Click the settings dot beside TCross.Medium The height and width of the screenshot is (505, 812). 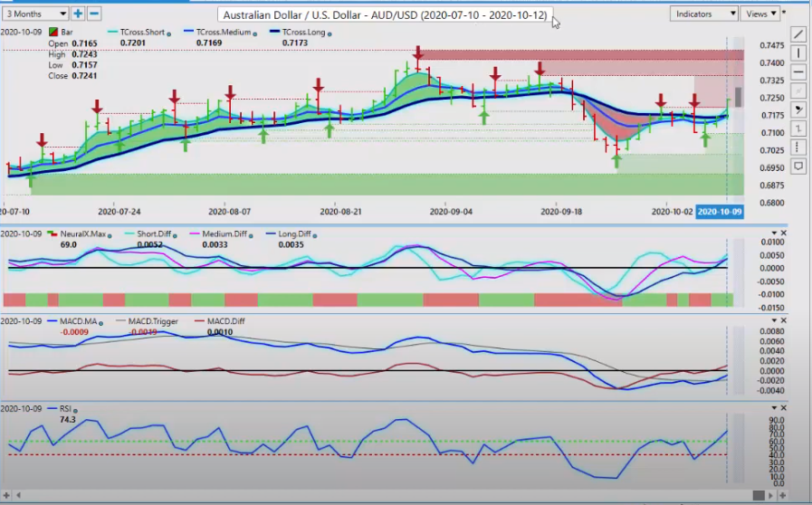pos(254,33)
